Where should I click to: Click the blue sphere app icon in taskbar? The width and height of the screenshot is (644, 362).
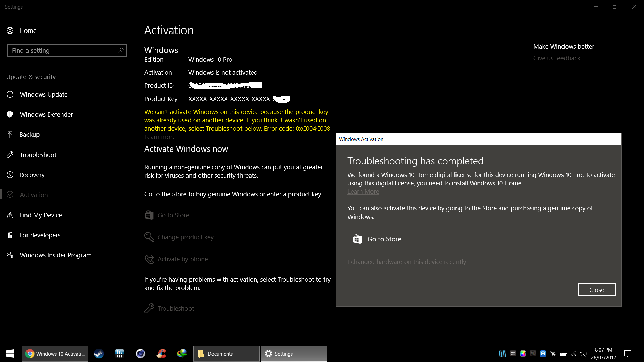click(x=140, y=354)
